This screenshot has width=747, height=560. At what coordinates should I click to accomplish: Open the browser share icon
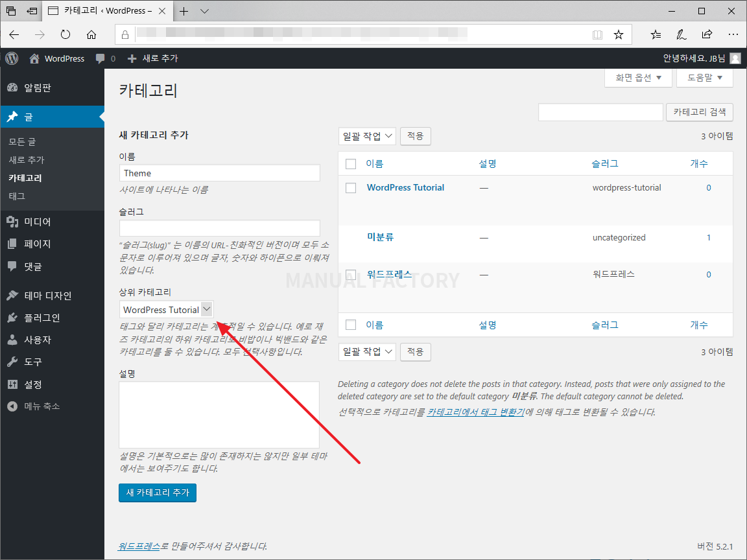click(707, 34)
